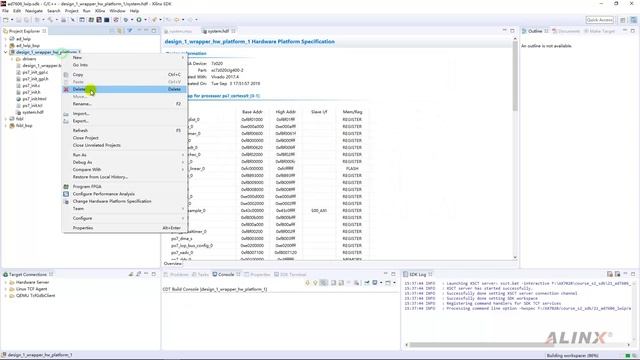Open the Tasks tab
This screenshot has width=640, height=360.
(x=200, y=274)
